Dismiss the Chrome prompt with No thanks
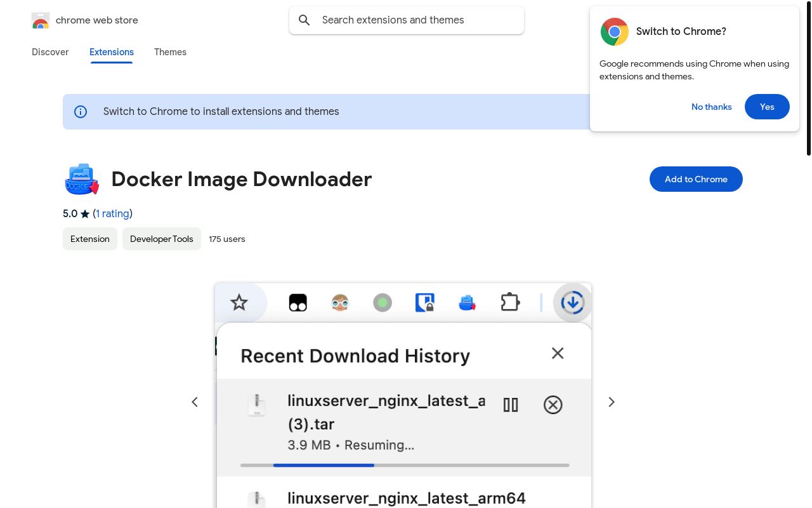The width and height of the screenshot is (812, 508). 711,107
